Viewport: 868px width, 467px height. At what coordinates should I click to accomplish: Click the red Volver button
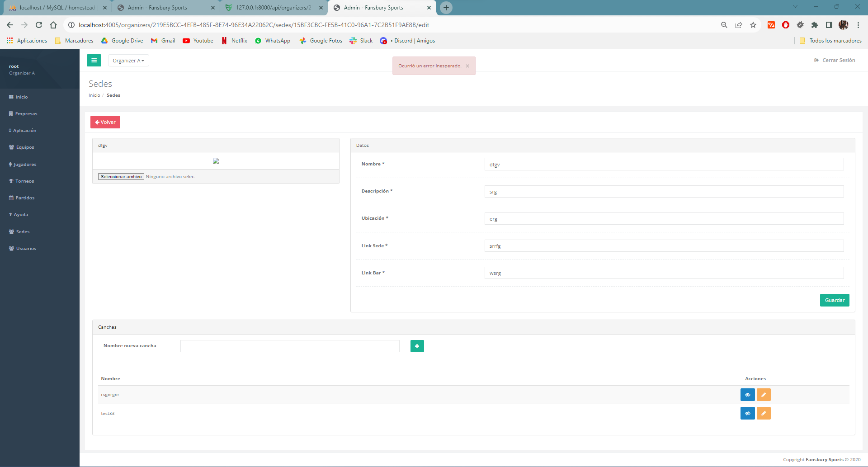[x=105, y=122]
